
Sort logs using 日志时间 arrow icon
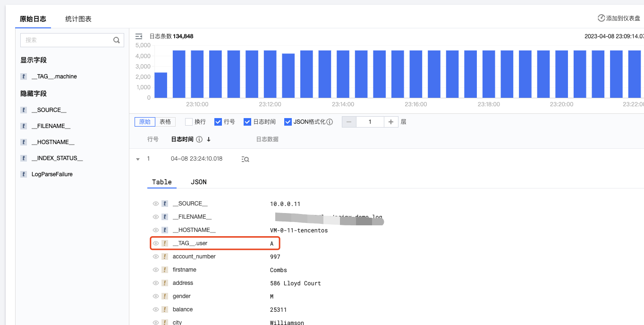pyautogui.click(x=209, y=139)
